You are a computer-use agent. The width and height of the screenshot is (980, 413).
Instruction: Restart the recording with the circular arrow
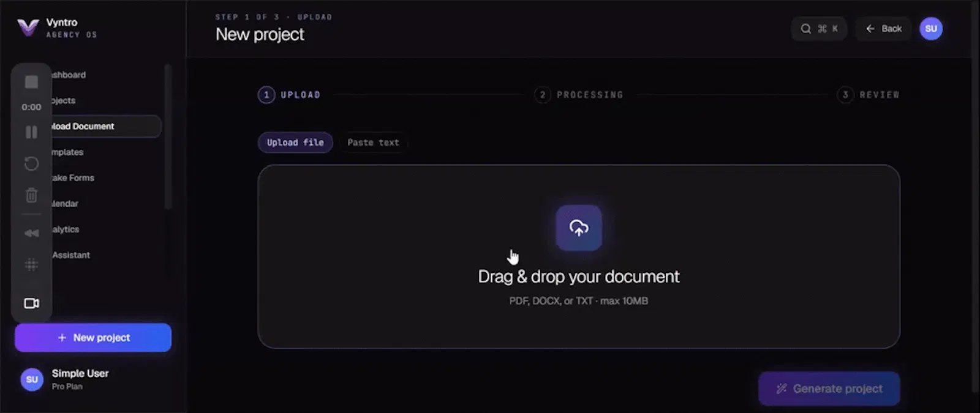(x=31, y=163)
